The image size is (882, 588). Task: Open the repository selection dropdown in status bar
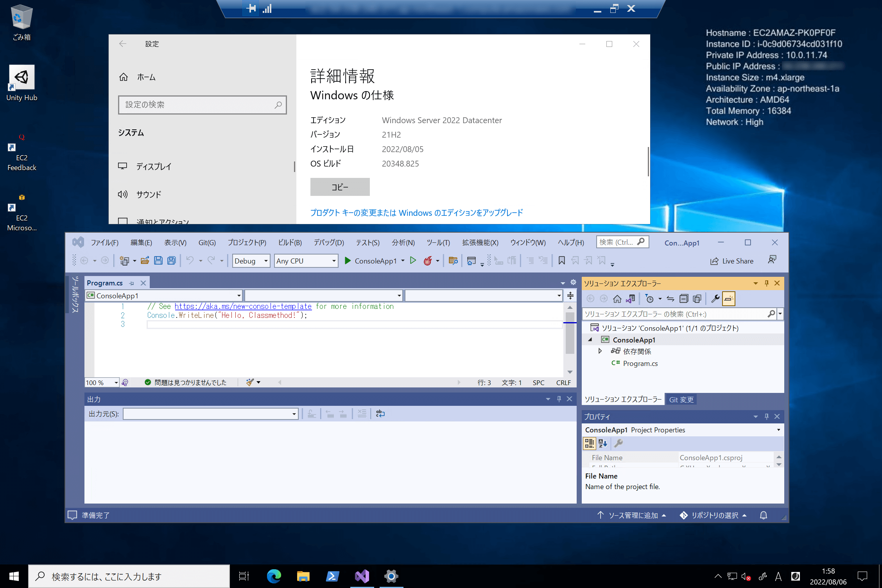click(713, 515)
